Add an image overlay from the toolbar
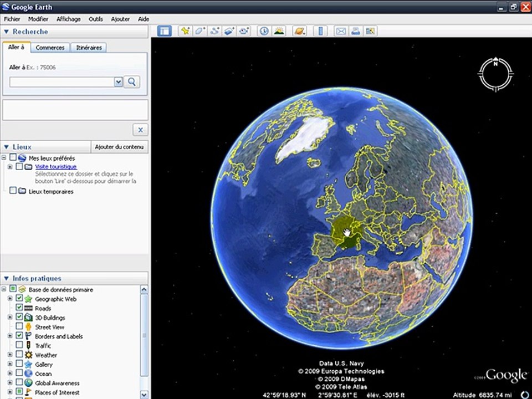Screen dimensions: 532x399 click(229, 31)
